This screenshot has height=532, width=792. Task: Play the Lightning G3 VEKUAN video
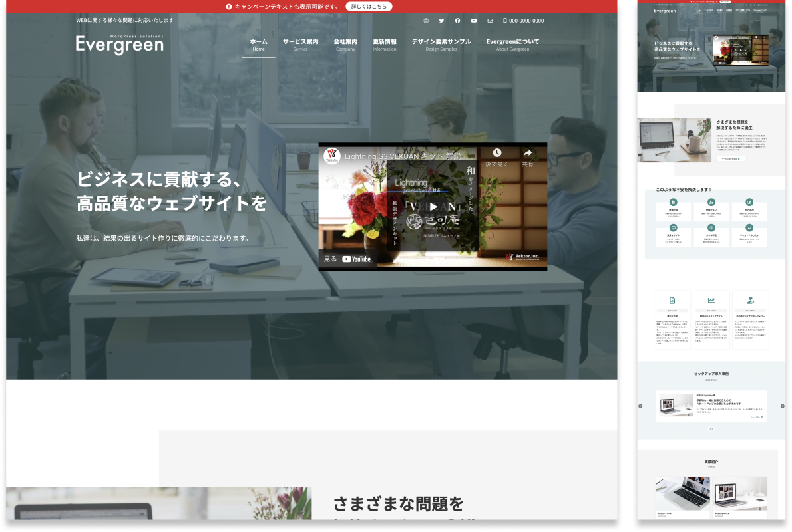pos(433,206)
